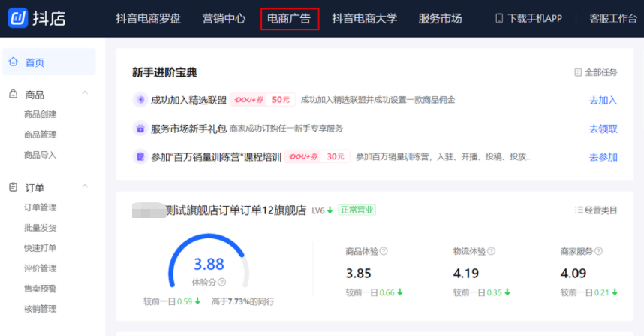Open 商品导入 in sidebar

point(41,155)
